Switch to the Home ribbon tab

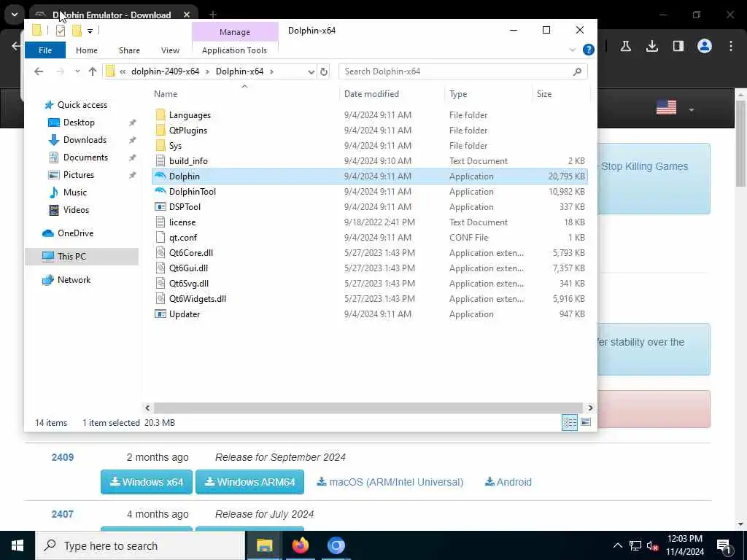pyautogui.click(x=87, y=50)
